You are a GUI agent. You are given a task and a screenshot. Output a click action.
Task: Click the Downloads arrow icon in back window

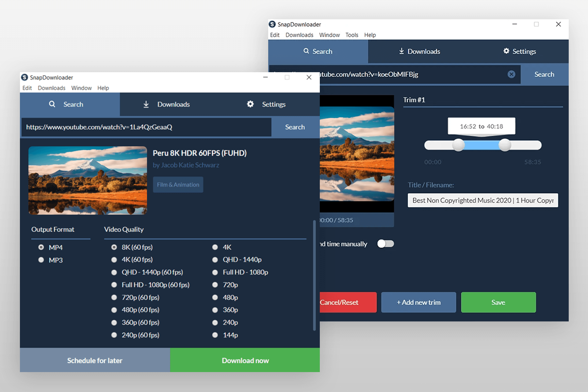401,51
